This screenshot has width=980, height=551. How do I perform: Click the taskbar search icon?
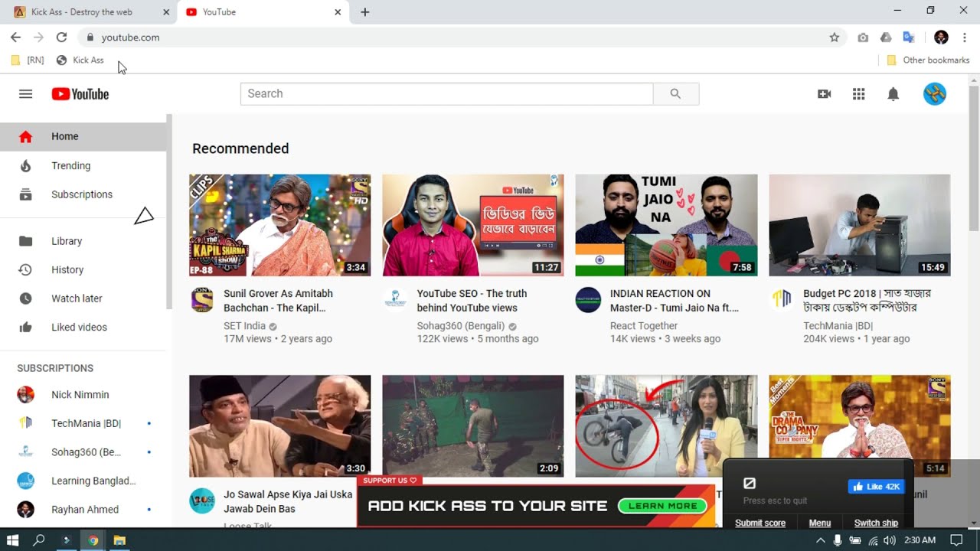(x=39, y=540)
